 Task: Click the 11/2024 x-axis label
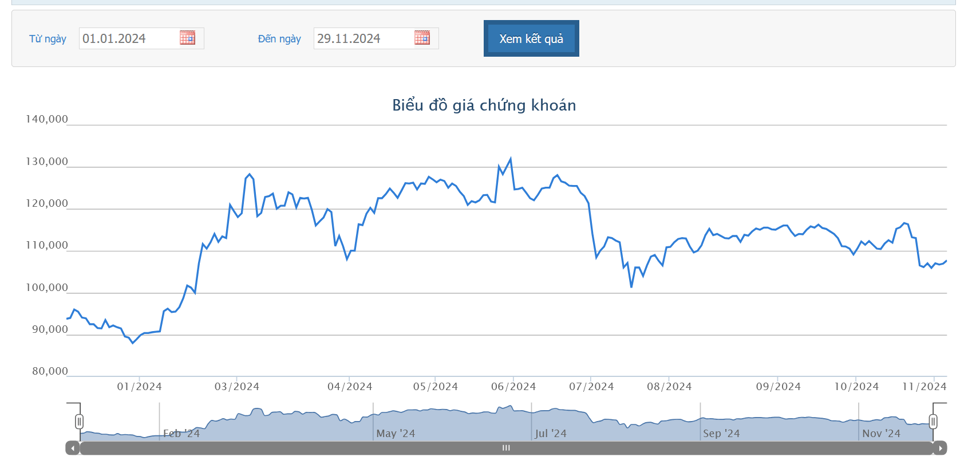click(x=924, y=387)
